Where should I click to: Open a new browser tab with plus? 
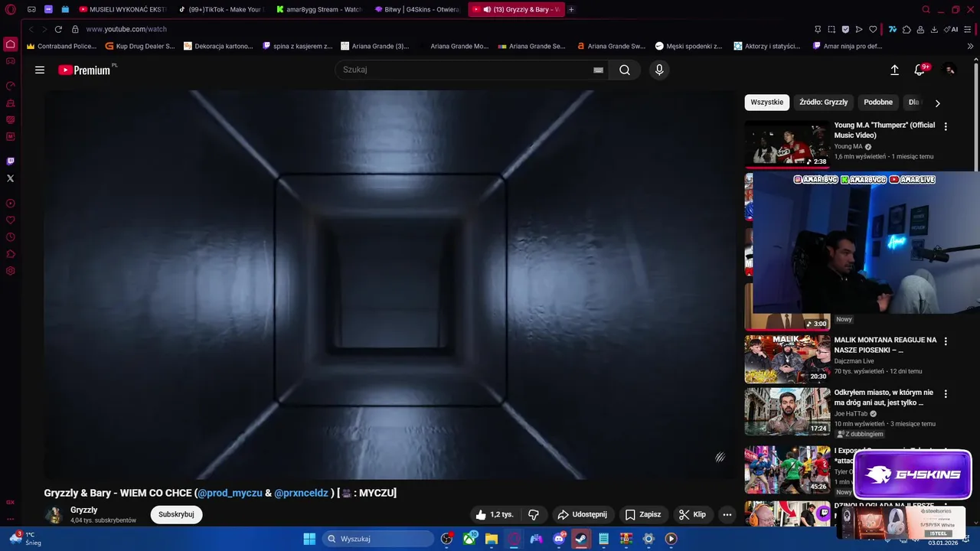click(571, 9)
